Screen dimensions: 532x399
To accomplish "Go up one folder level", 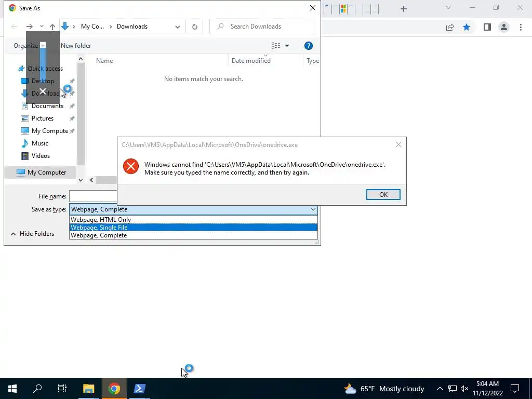I will coord(52,26).
